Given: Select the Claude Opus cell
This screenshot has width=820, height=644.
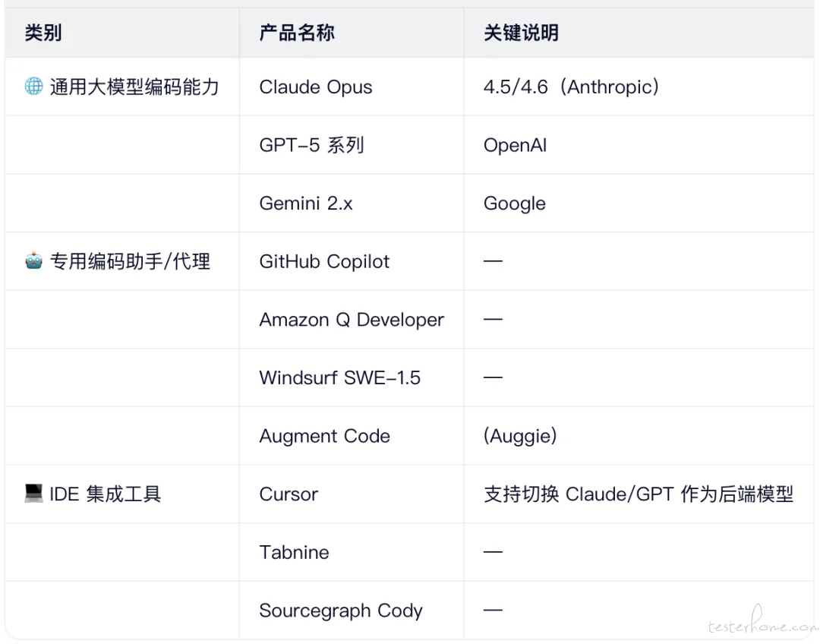Looking at the screenshot, I should coord(316,87).
